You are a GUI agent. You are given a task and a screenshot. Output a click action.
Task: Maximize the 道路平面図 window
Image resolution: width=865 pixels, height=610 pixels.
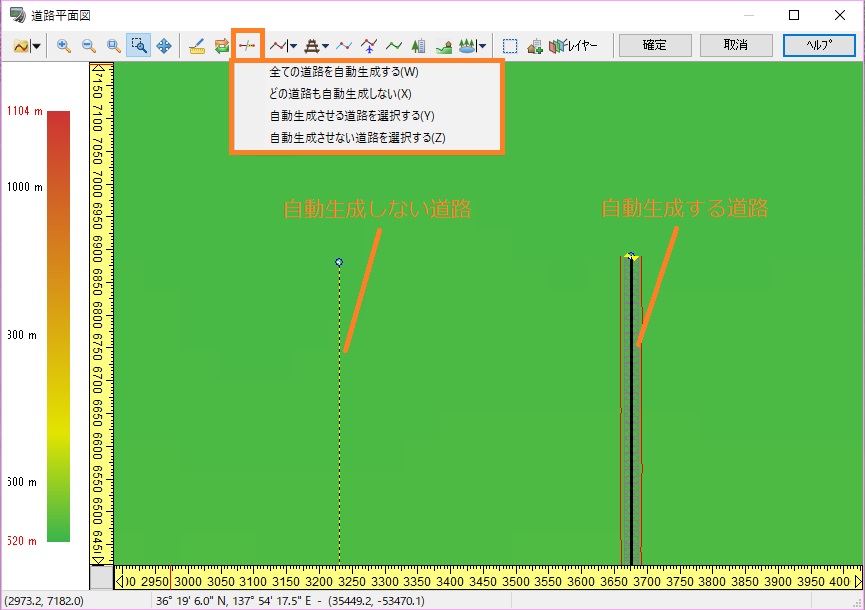[794, 15]
